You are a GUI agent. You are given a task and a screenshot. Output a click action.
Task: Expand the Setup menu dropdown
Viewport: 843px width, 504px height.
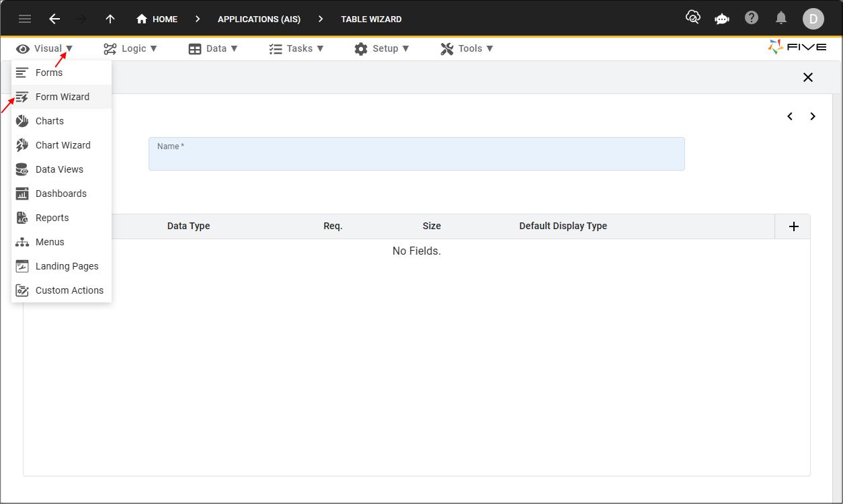[x=382, y=48]
